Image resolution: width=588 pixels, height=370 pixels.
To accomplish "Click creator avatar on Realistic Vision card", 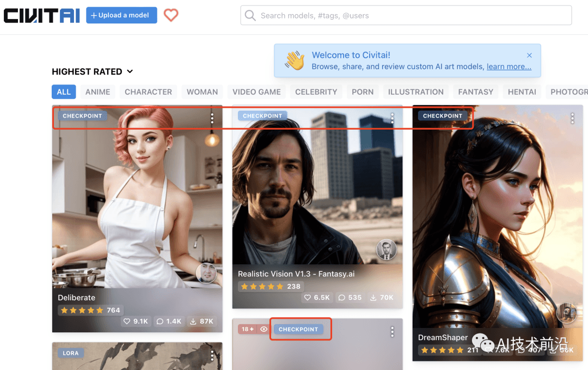I will click(386, 250).
